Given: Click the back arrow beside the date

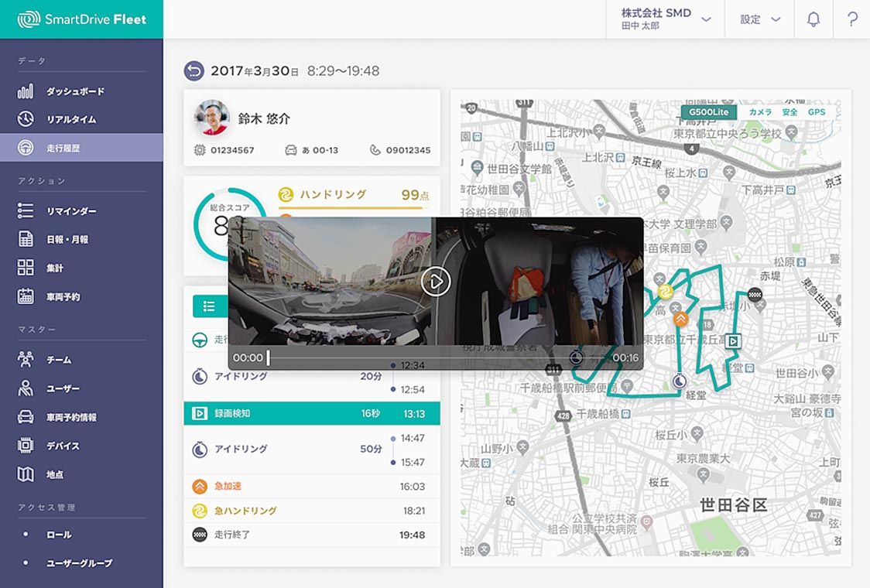Looking at the screenshot, I should point(194,71).
